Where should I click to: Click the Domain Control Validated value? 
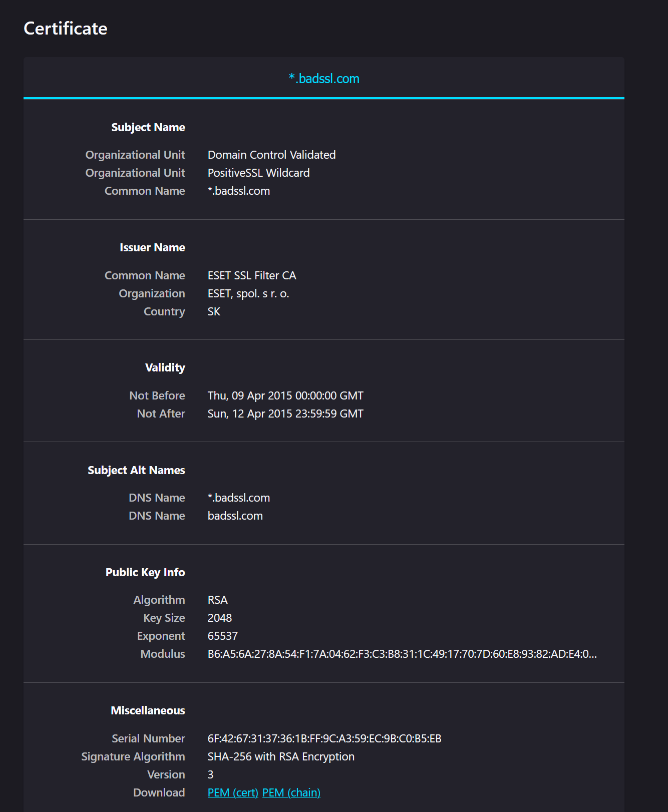271,155
